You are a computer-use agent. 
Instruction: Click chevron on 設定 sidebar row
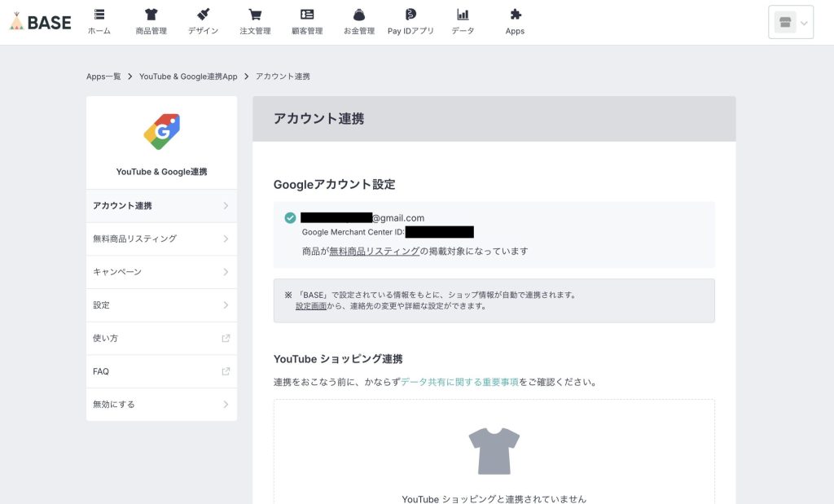[x=226, y=305]
